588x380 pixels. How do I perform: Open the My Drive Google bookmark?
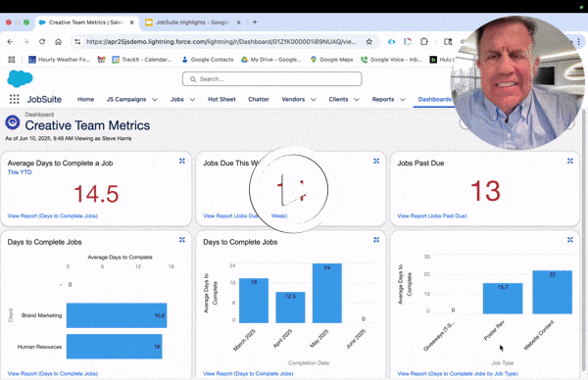(x=271, y=59)
